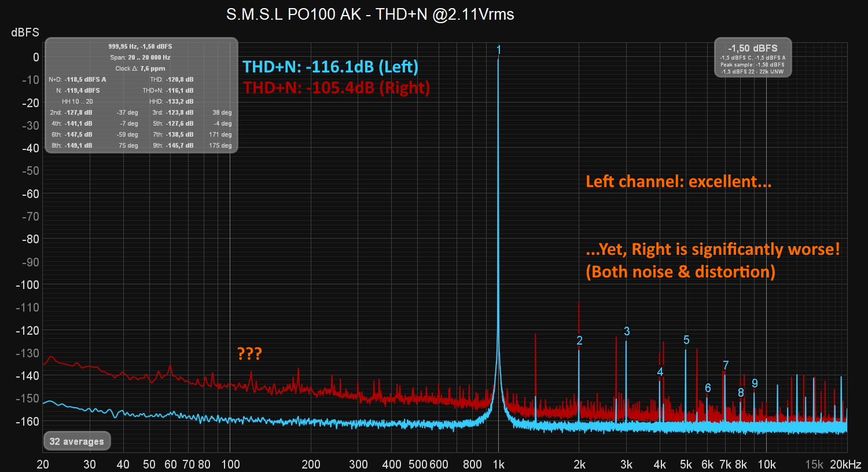868x472 pixels.
Task: Click the "THD: -120,8 dB" value
Action: (172, 79)
